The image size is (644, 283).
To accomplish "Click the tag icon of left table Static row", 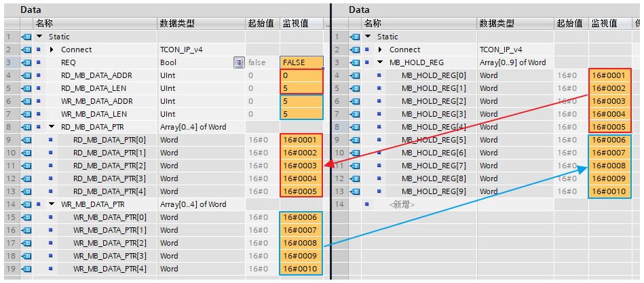I will click(26, 37).
